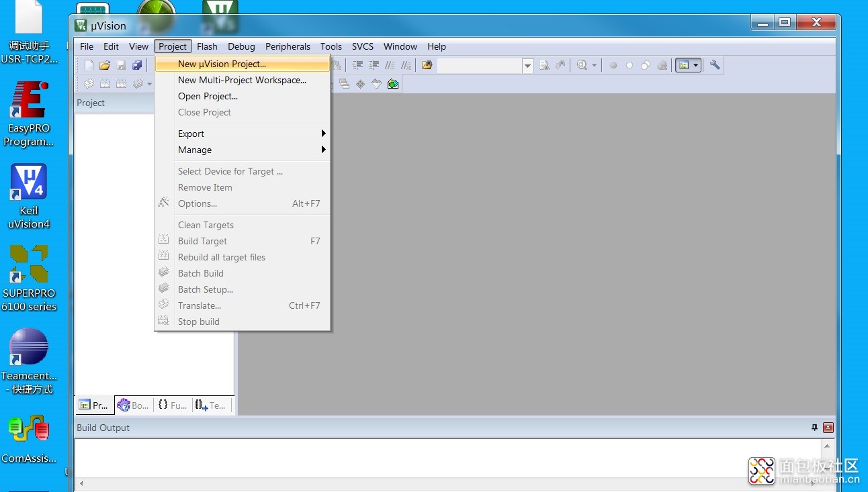This screenshot has width=868, height=492.
Task: Click the Unindent selected text icon
Action: tap(374, 65)
